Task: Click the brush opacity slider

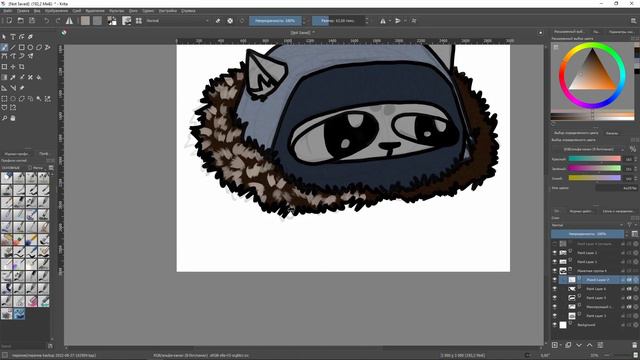Action: coord(275,20)
